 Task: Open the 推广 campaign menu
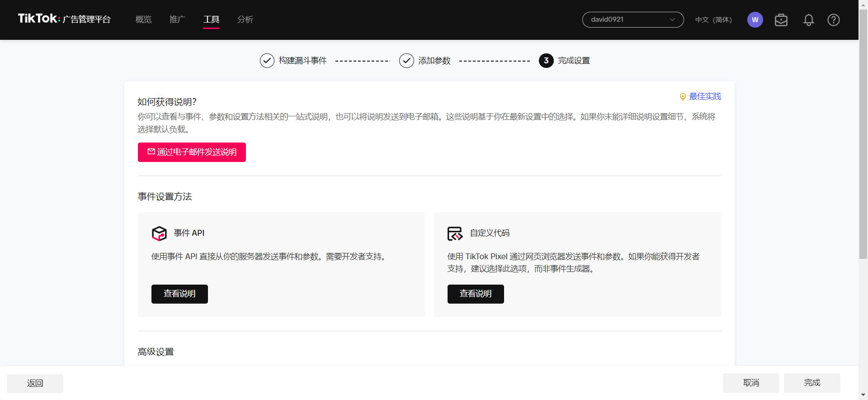[177, 19]
